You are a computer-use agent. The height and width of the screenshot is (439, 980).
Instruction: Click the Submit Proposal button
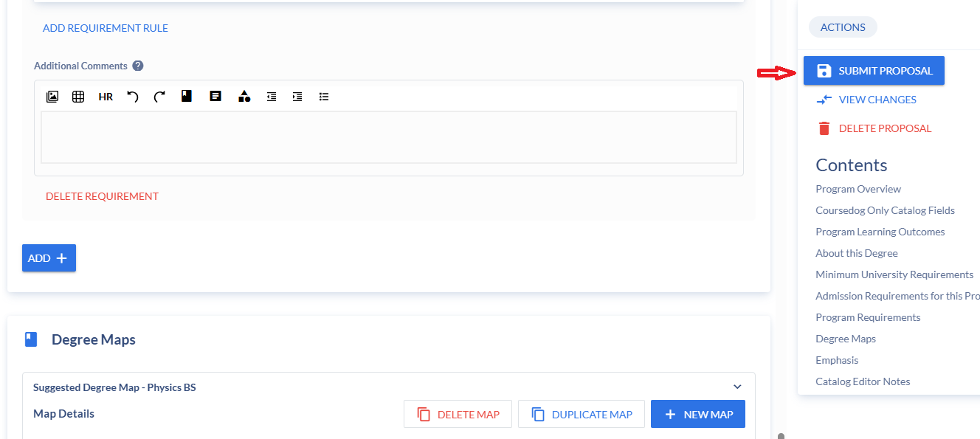point(874,71)
